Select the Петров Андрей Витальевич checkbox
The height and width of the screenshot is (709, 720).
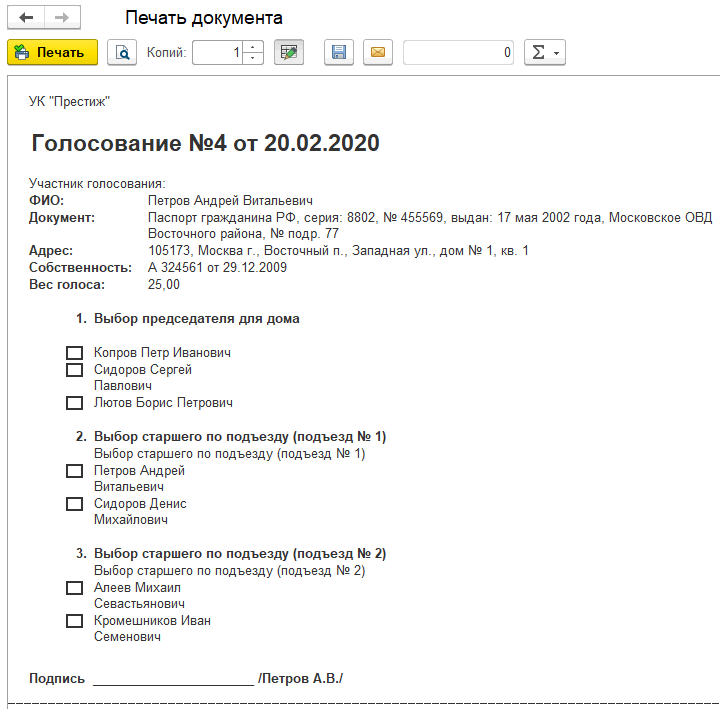pos(74,471)
